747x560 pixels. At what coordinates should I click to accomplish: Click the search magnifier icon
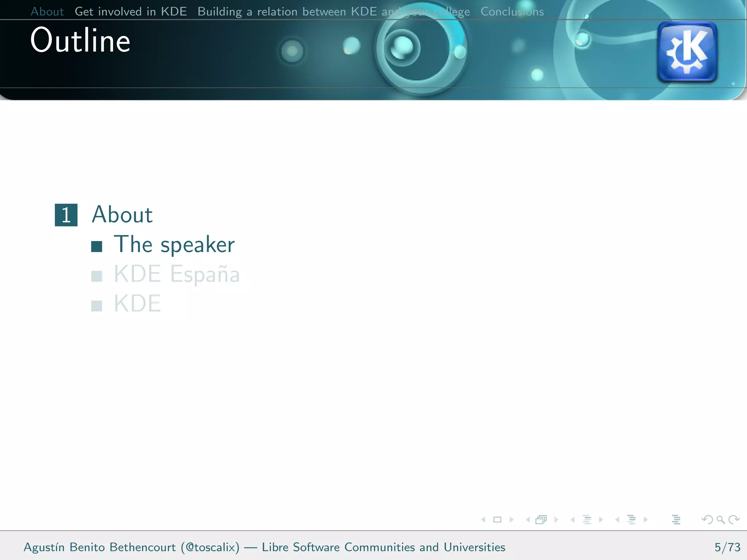click(721, 520)
